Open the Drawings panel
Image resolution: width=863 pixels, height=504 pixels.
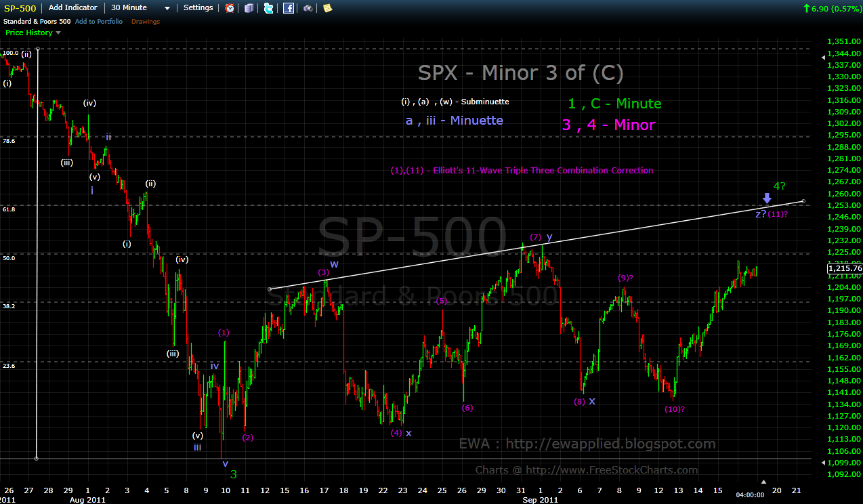pyautogui.click(x=145, y=21)
